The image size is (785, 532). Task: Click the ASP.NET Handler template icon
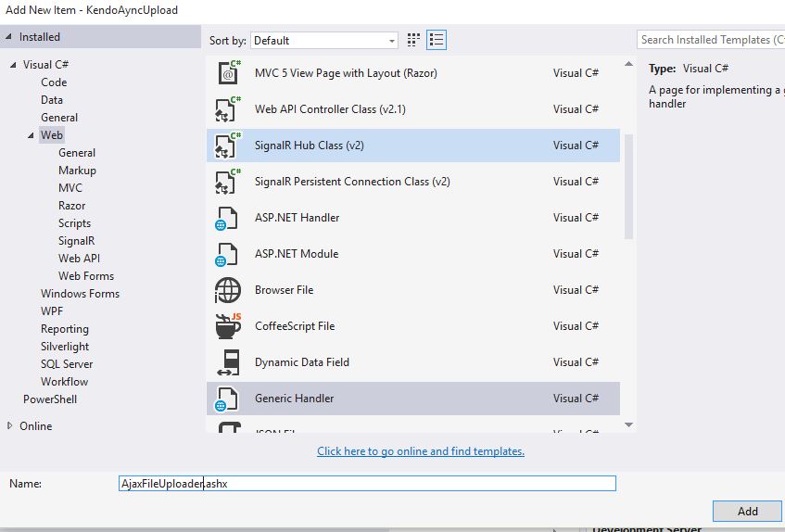227,218
